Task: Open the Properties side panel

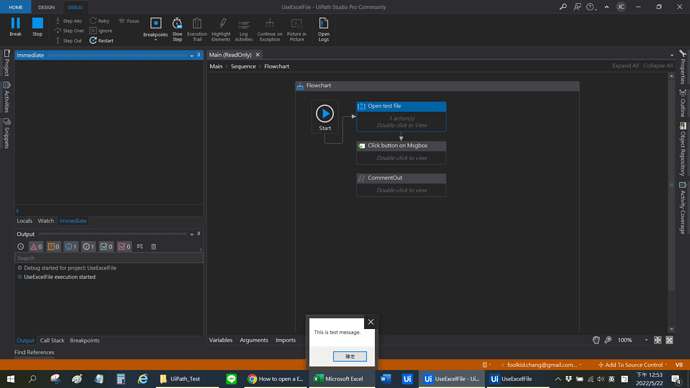Action: click(x=683, y=67)
